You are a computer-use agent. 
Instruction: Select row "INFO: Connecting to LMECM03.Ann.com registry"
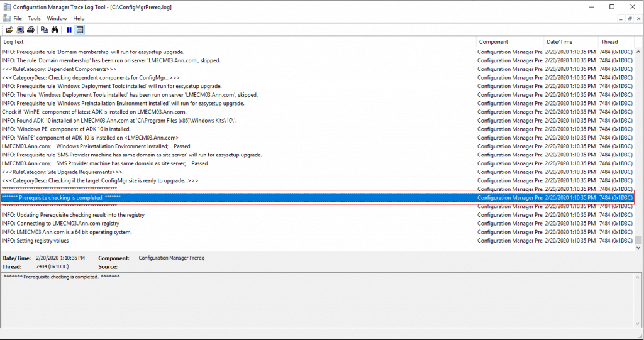point(318,223)
